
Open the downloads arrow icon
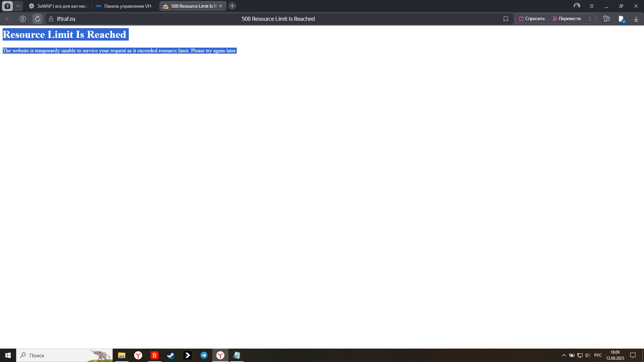[x=636, y=19]
